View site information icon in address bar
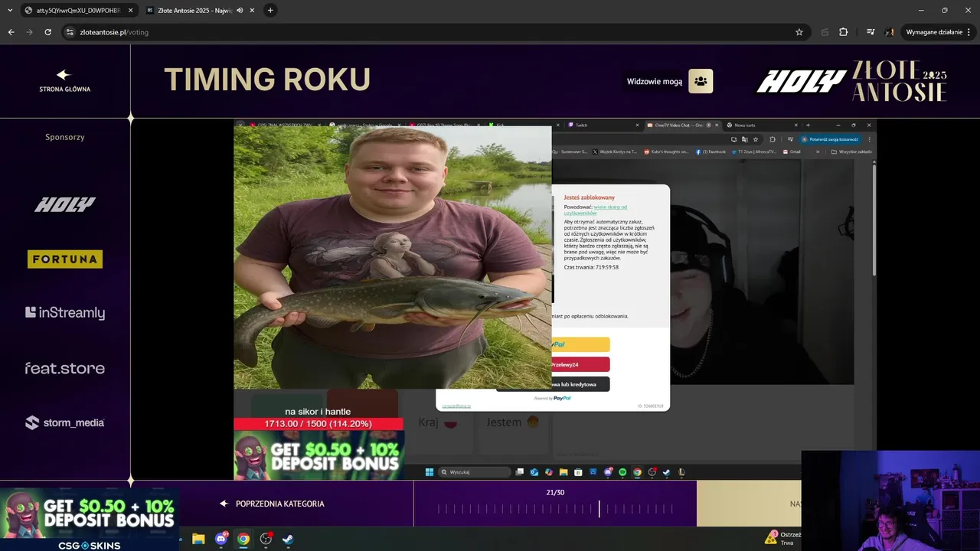This screenshot has width=980, height=551. pyautogui.click(x=70, y=32)
